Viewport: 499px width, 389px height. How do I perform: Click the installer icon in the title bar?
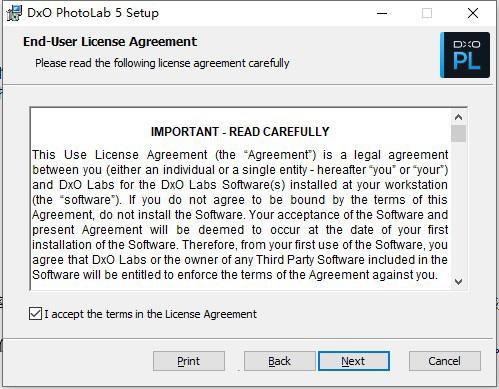[x=14, y=13]
